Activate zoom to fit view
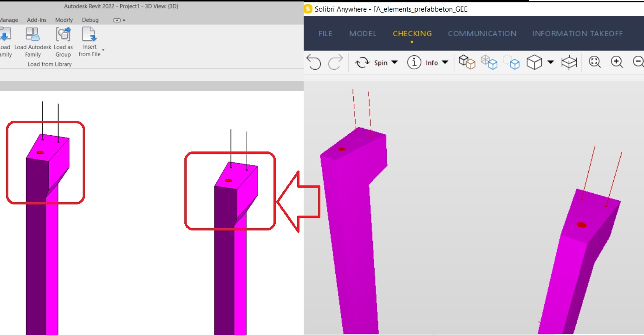 (x=595, y=62)
